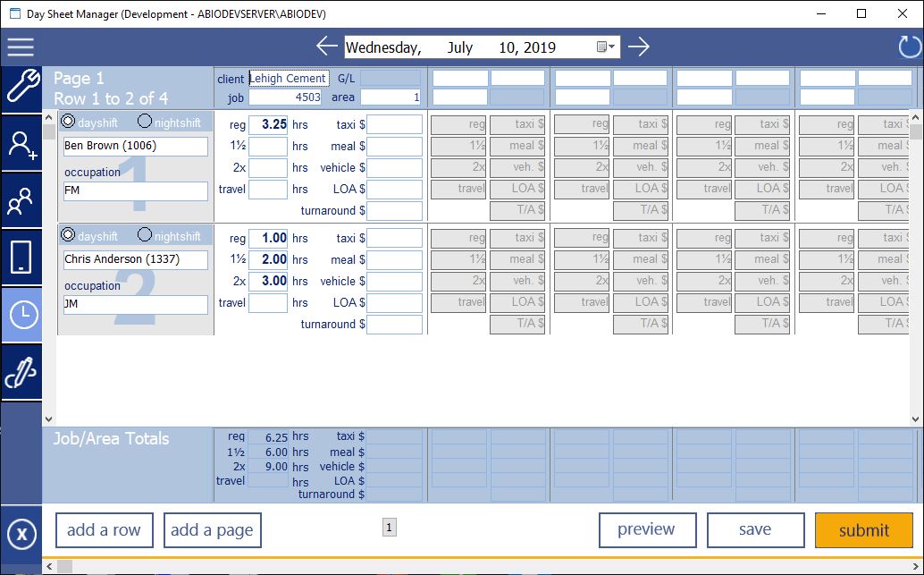This screenshot has height=575, width=924.
Task: Click Ben Brown (1006) name field
Action: pyautogui.click(x=136, y=147)
